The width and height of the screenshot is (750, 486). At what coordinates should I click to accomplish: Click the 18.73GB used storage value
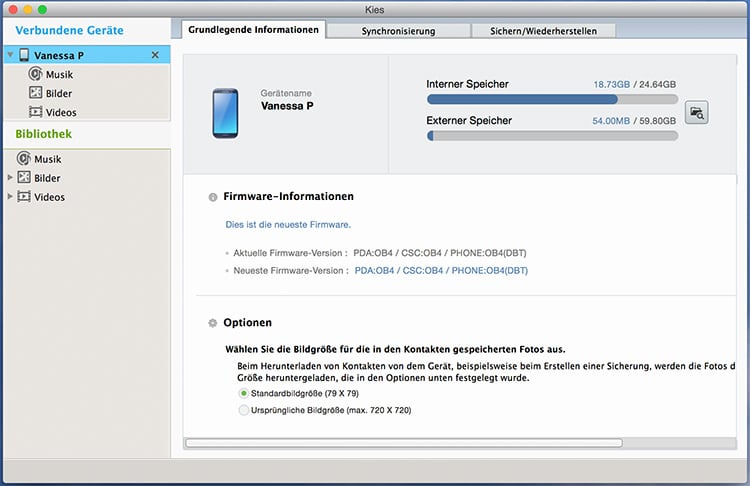point(612,85)
